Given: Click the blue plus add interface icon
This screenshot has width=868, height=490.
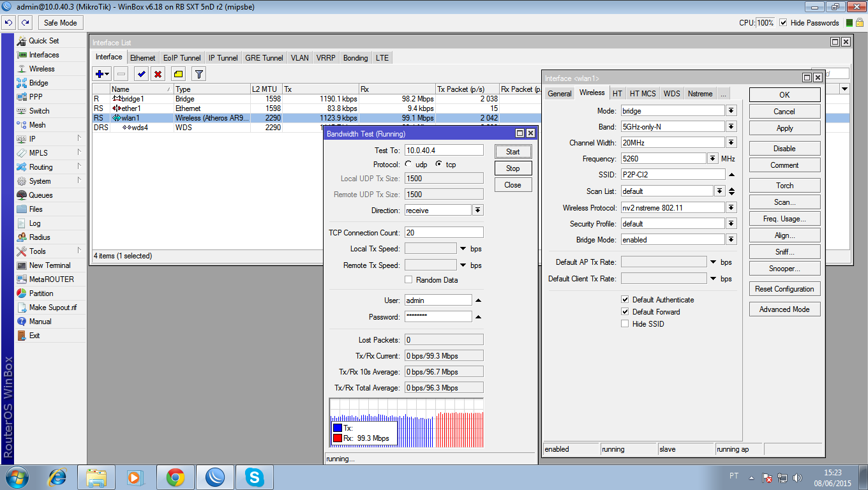Looking at the screenshot, I should 100,74.
